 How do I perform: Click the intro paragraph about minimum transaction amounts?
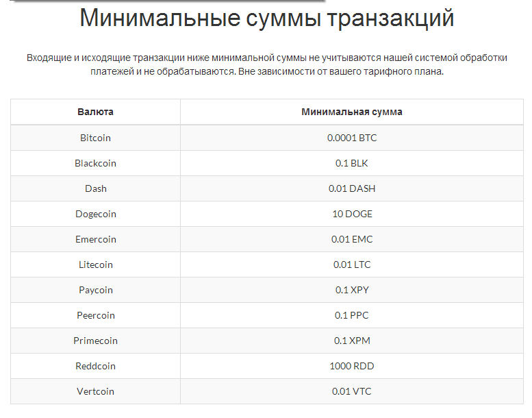266,64
